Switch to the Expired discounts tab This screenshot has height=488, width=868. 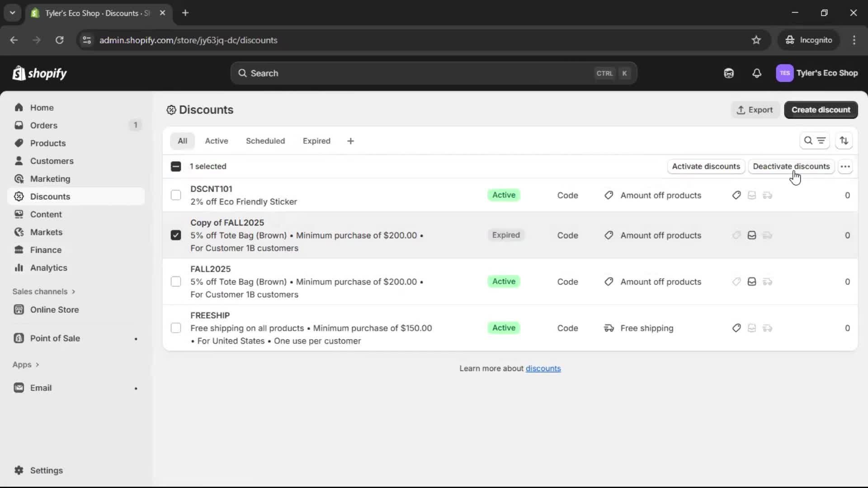pos(316,141)
